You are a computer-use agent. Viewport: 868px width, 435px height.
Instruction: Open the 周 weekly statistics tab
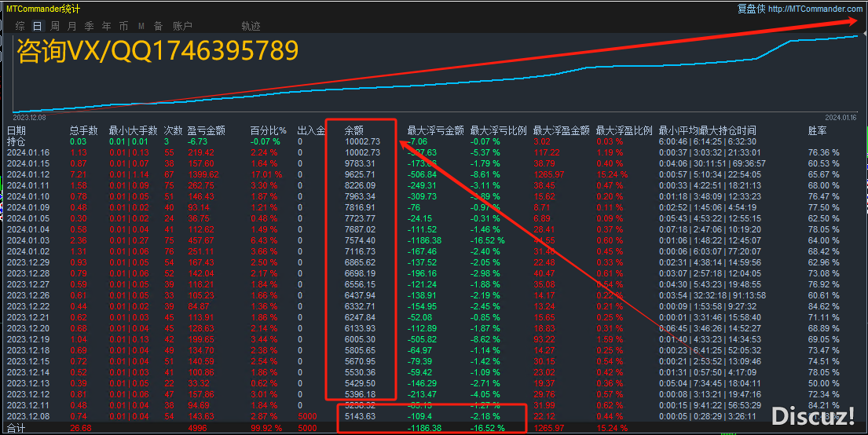coord(55,26)
